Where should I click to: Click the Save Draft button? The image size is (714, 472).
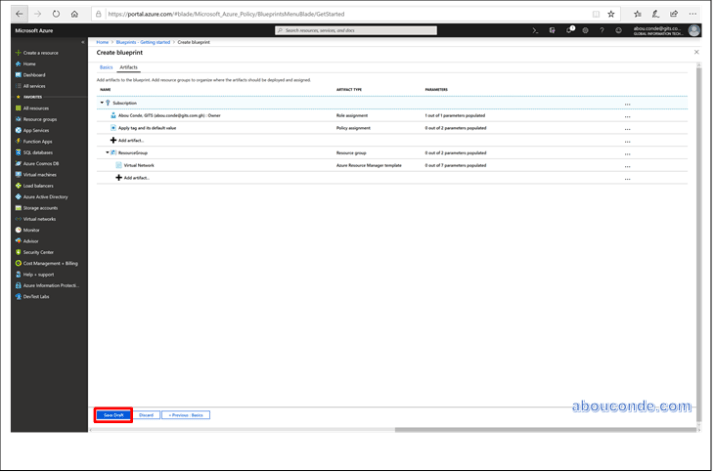(113, 414)
